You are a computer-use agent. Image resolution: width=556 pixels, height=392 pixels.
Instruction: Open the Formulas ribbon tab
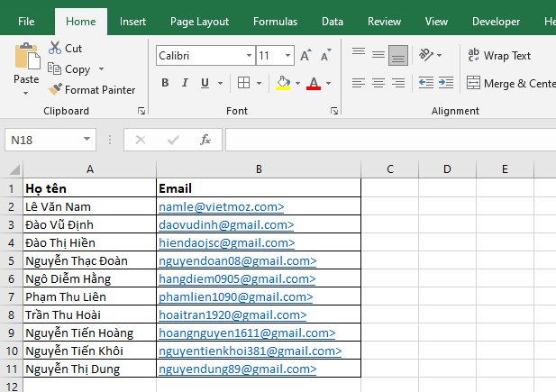[275, 22]
